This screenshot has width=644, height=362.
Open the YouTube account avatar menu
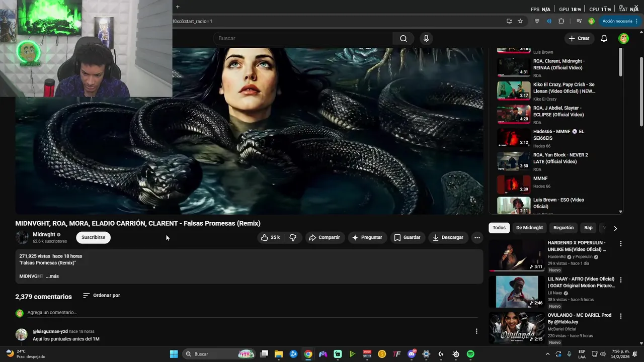(623, 38)
